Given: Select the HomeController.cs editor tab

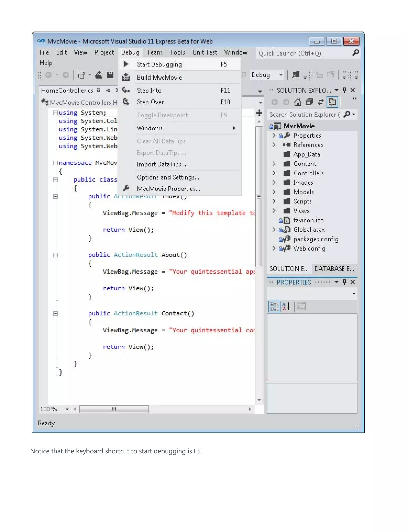Looking at the screenshot, I should (x=67, y=91).
